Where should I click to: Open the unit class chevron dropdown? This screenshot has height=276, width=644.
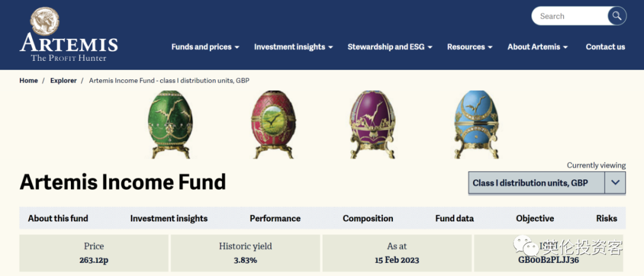point(615,183)
